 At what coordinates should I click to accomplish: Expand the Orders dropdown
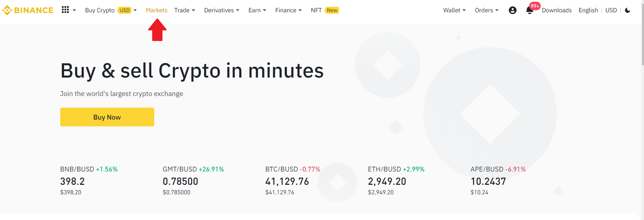tap(486, 10)
